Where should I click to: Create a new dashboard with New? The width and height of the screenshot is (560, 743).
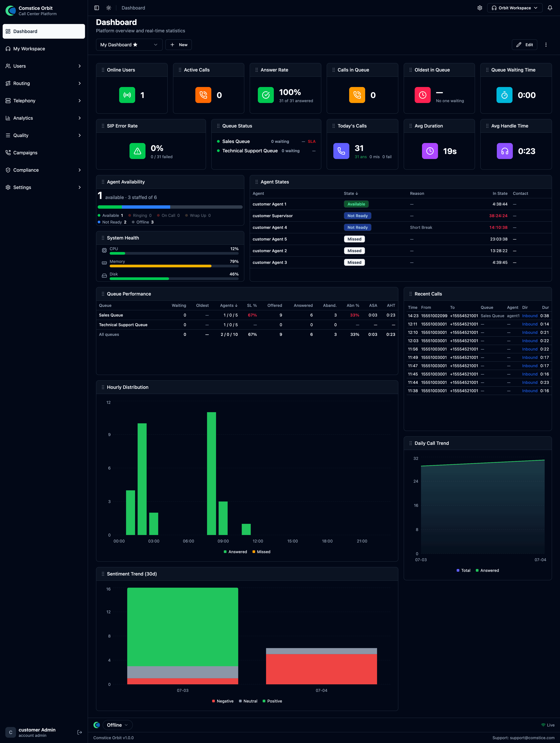178,45
